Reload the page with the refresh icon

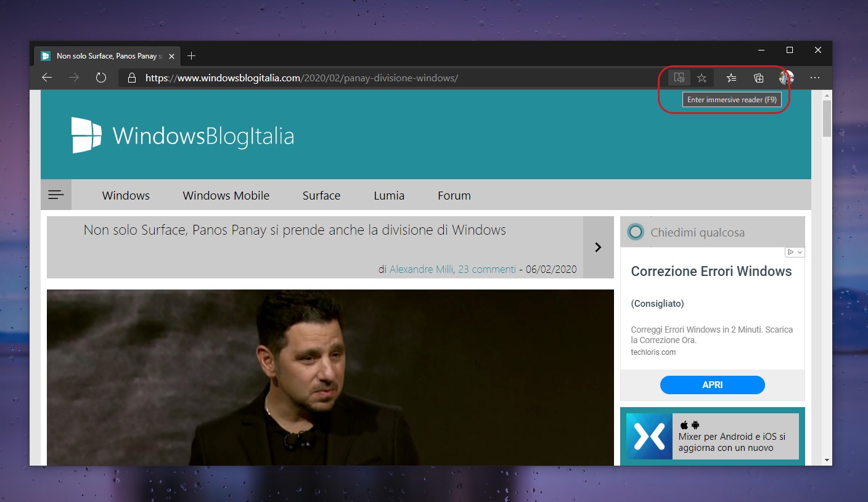[101, 78]
